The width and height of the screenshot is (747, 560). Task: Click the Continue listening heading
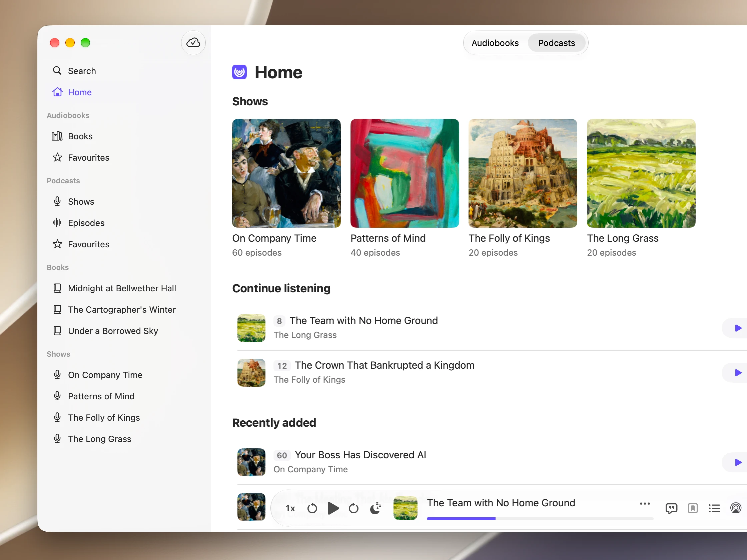(x=281, y=288)
